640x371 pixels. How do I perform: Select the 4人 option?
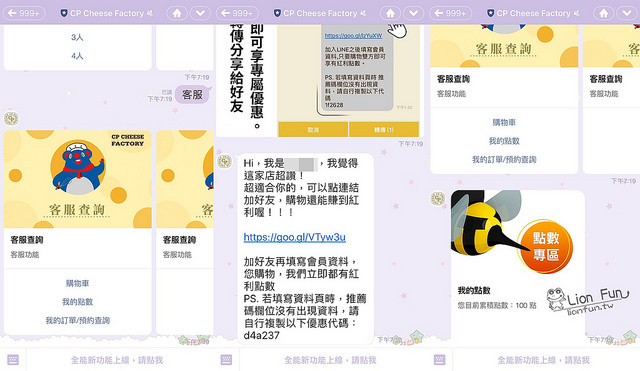coord(77,56)
